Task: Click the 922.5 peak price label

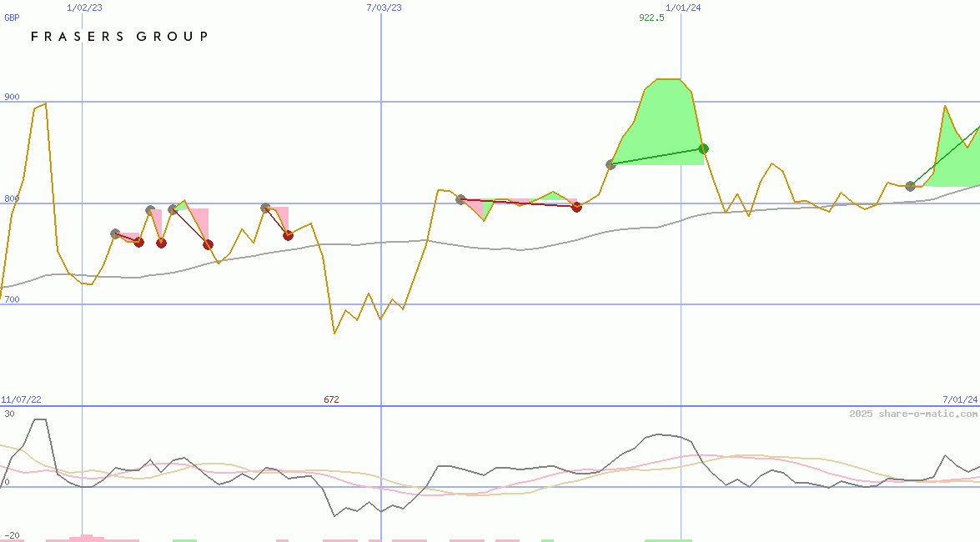Action: pyautogui.click(x=650, y=18)
